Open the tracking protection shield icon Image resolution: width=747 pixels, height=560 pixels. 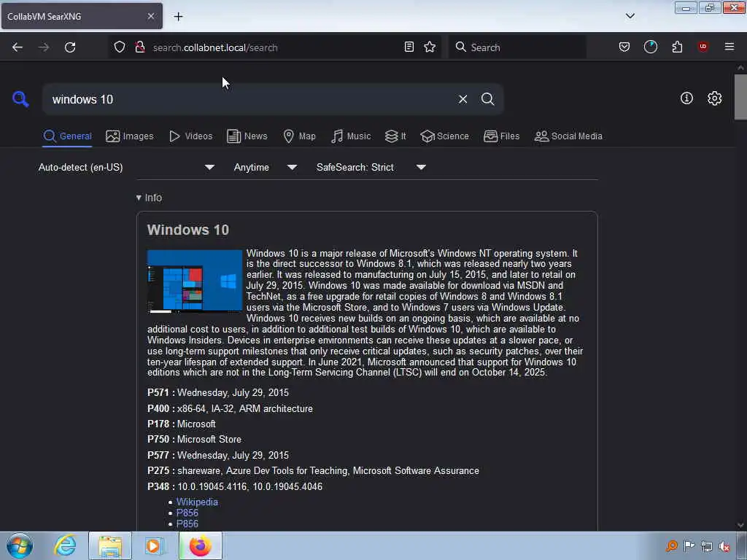click(120, 47)
